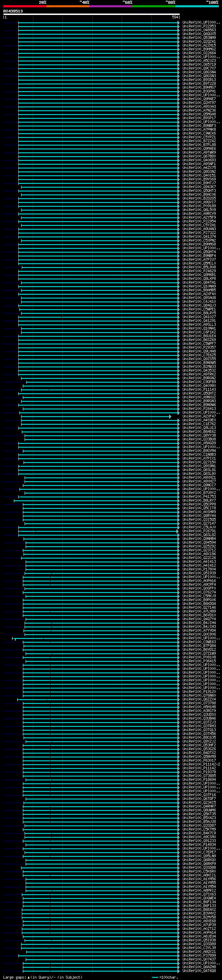Select the UniRef100_P63017 label

tap(199, 761)
